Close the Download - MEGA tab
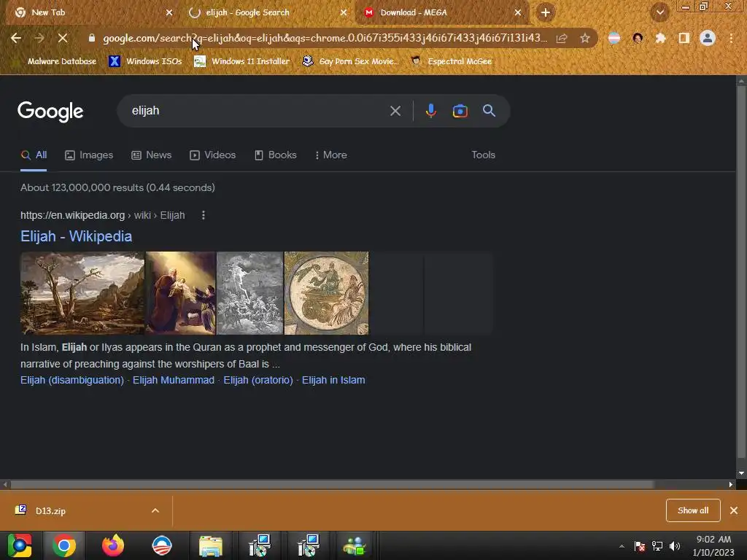The width and height of the screenshot is (747, 560). (x=518, y=12)
